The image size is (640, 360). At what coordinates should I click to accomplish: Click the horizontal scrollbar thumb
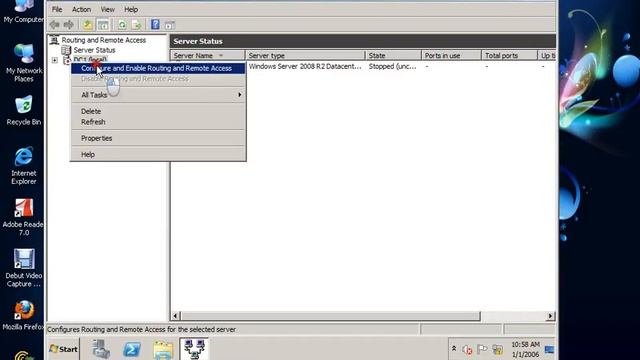331,316
